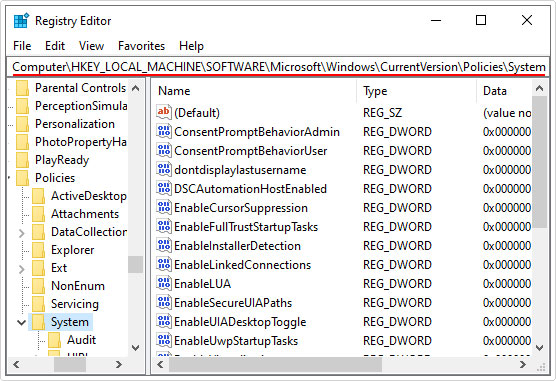Click the (value no data cell of (Default)
Image resolution: width=556 pixels, height=381 pixels.
coord(507,113)
